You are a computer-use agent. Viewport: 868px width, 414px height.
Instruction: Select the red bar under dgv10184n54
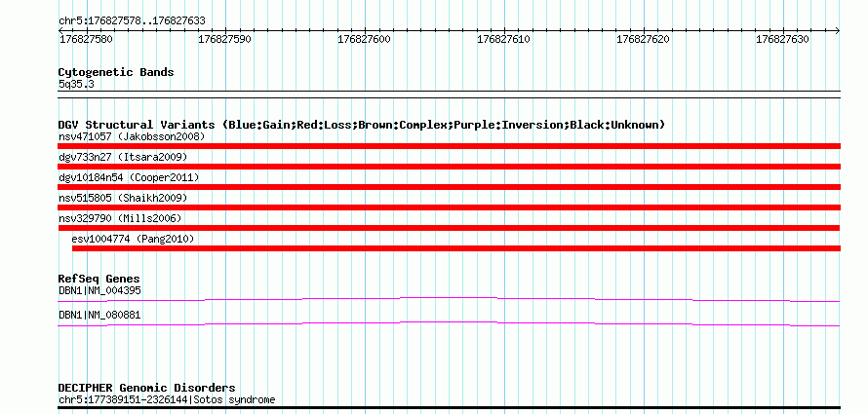[x=449, y=187]
